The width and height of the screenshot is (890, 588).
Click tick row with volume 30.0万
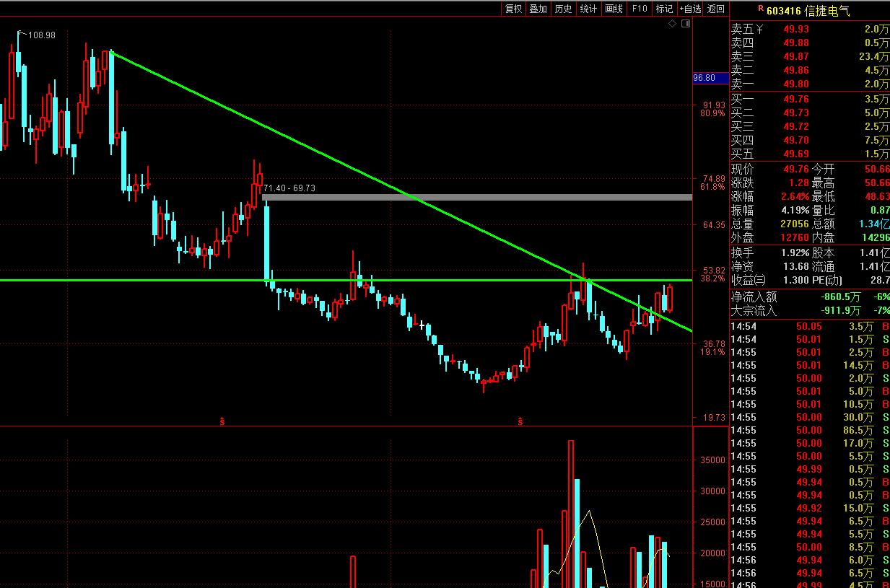(x=810, y=417)
